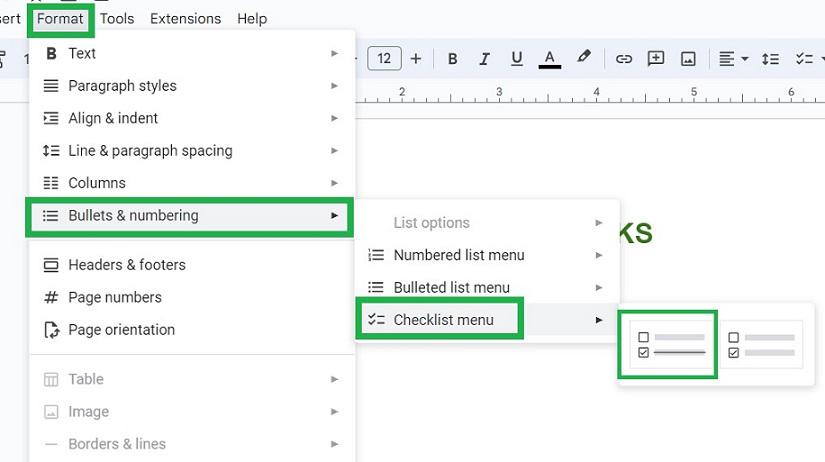Screen dimensions: 825x462
Task: Open the text color picker
Action: [x=549, y=59]
